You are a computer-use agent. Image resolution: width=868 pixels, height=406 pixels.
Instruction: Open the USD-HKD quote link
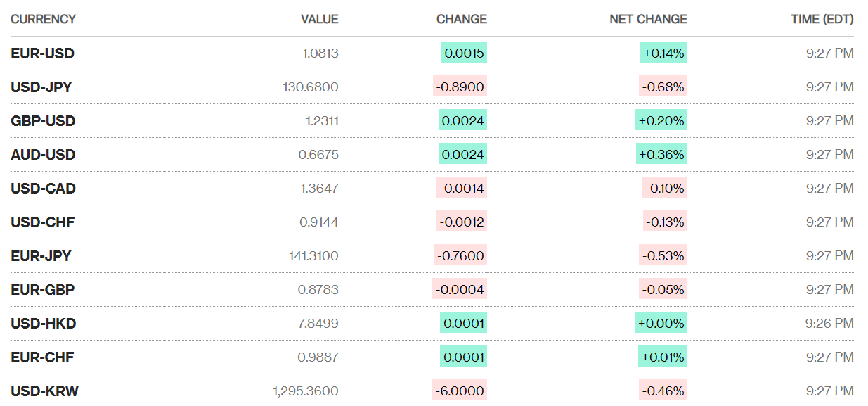point(43,324)
